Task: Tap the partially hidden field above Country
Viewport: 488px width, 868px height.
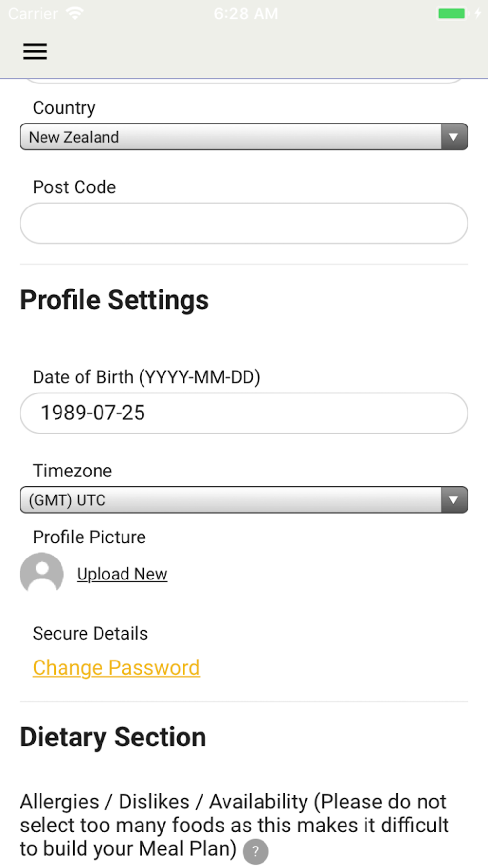Action: [x=244, y=81]
